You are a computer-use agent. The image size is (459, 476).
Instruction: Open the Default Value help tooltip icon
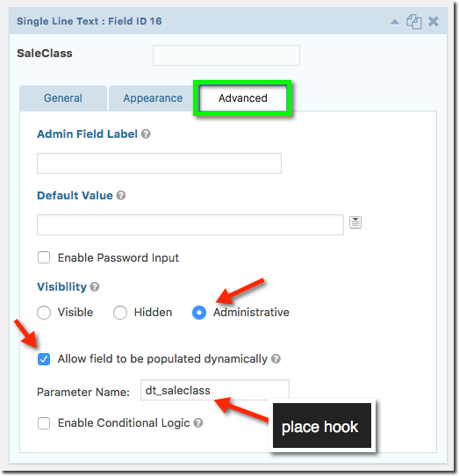pyautogui.click(x=121, y=196)
